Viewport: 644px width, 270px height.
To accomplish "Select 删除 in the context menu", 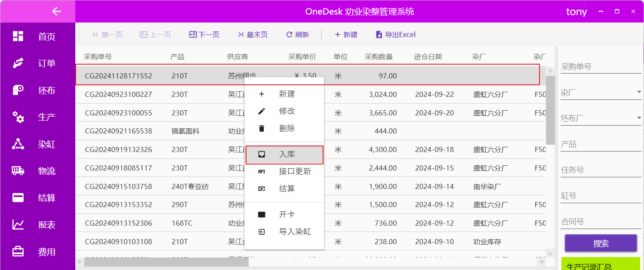I will 284,128.
